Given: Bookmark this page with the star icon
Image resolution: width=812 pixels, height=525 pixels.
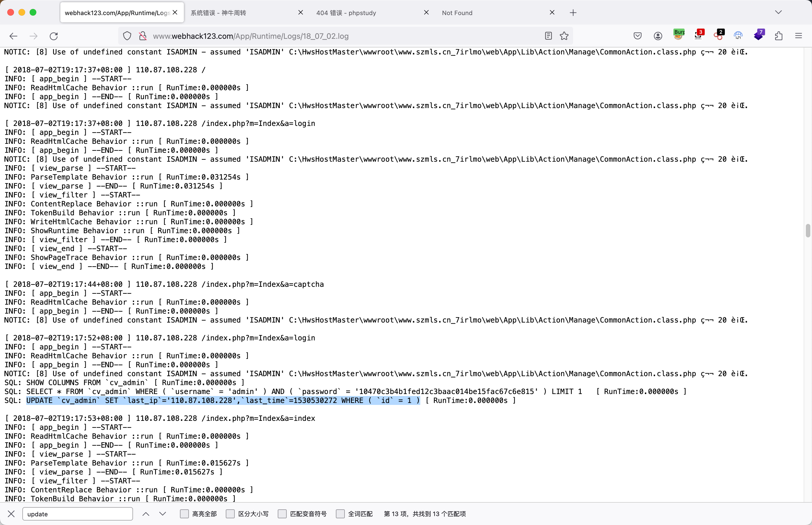Looking at the screenshot, I should click(x=564, y=36).
